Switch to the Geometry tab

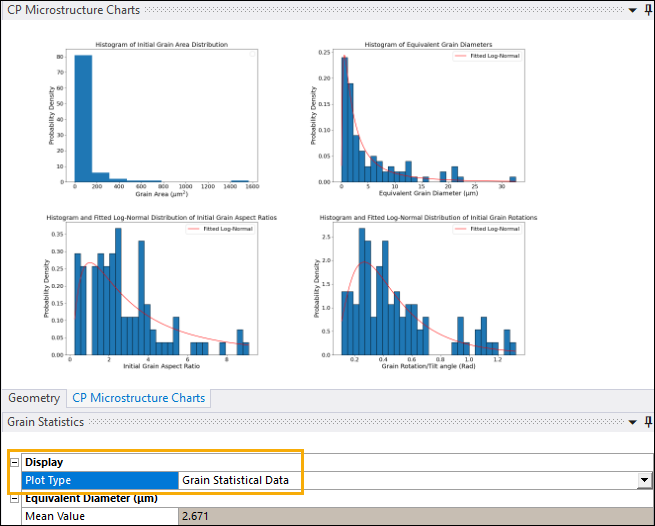click(x=34, y=398)
